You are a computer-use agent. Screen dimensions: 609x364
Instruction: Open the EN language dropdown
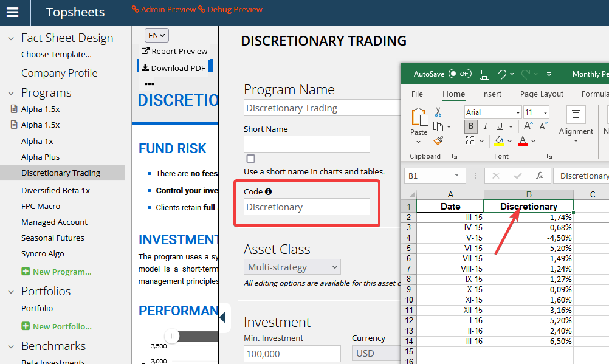pyautogui.click(x=157, y=35)
